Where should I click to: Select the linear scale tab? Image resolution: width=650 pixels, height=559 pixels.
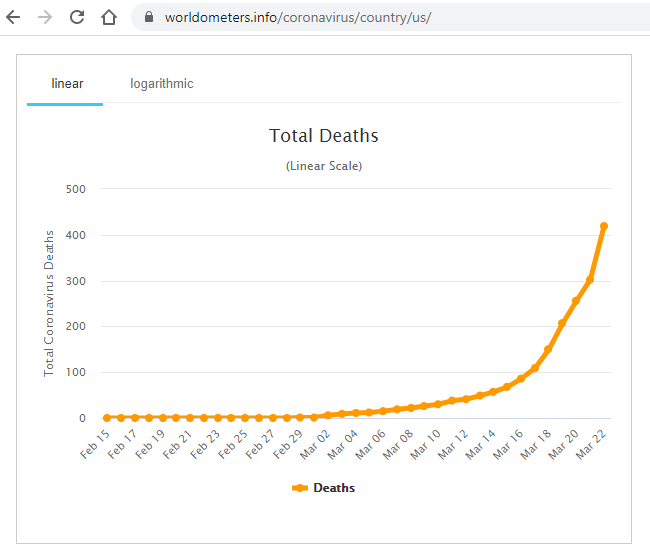(x=66, y=84)
